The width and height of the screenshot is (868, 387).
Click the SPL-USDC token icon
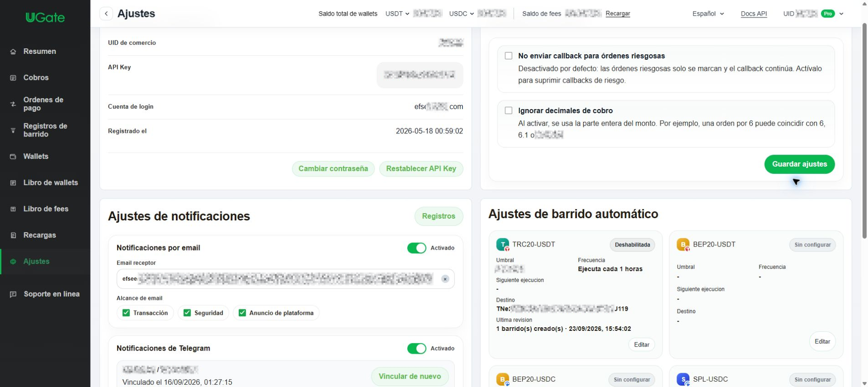pos(683,379)
